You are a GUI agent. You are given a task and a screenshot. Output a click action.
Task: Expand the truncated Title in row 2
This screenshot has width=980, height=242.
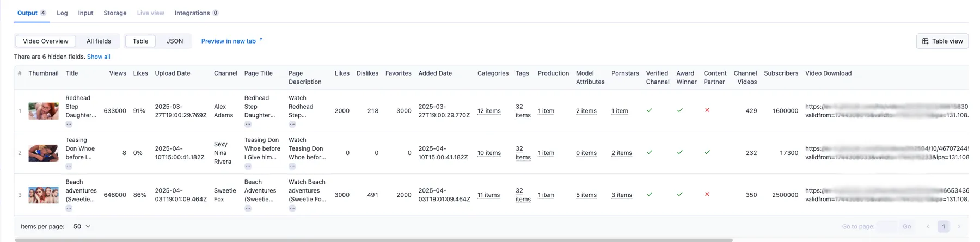click(69, 166)
